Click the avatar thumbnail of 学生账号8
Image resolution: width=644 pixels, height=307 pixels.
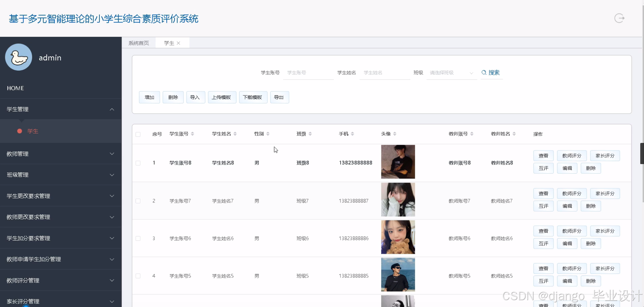click(x=398, y=162)
